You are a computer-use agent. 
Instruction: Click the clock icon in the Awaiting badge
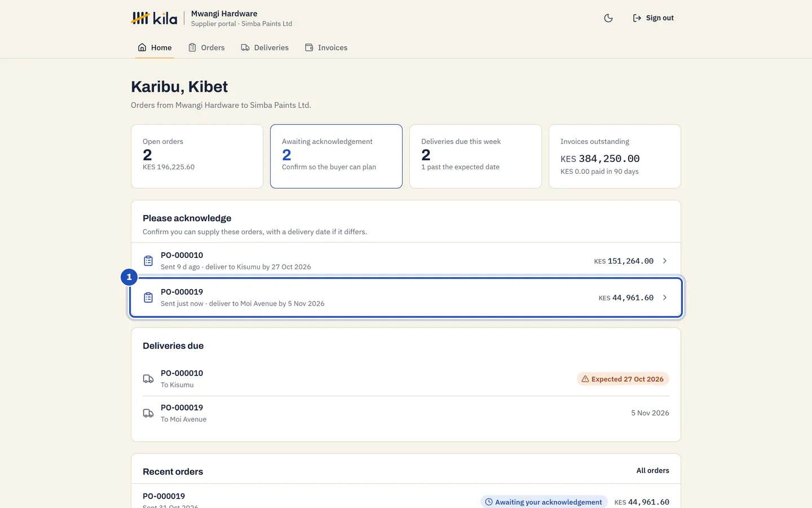pyautogui.click(x=489, y=502)
